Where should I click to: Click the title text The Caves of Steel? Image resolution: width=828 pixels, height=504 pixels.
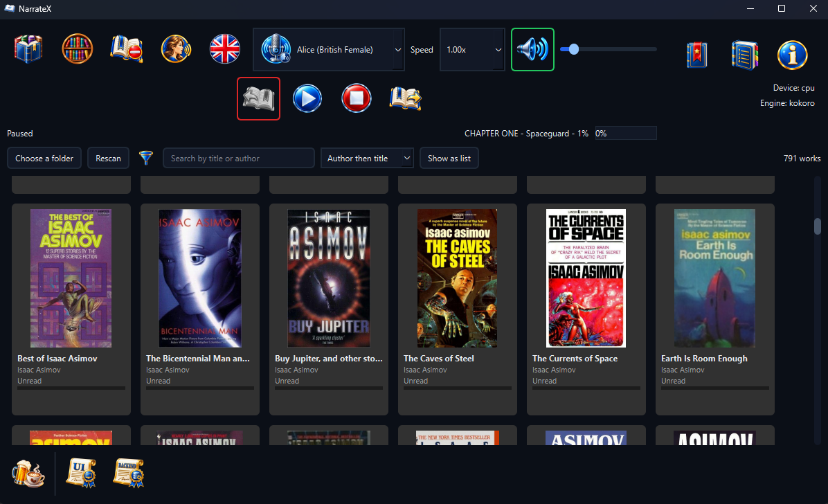click(439, 358)
